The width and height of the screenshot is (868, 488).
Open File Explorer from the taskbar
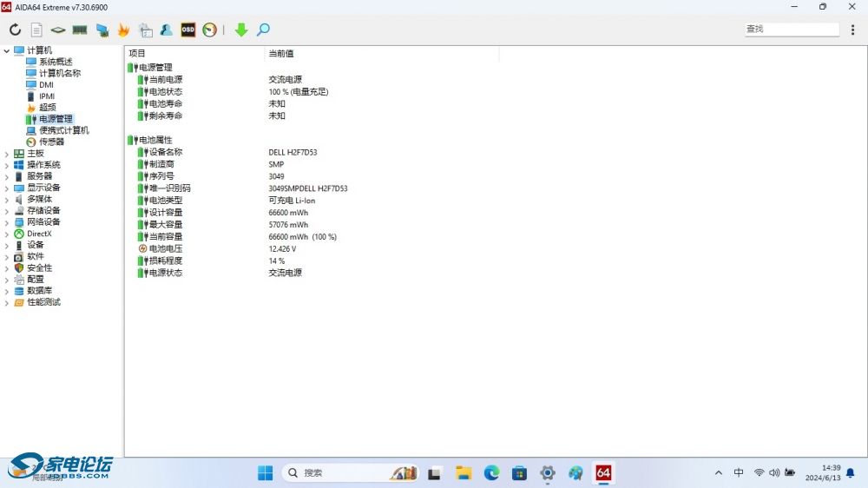(x=464, y=472)
